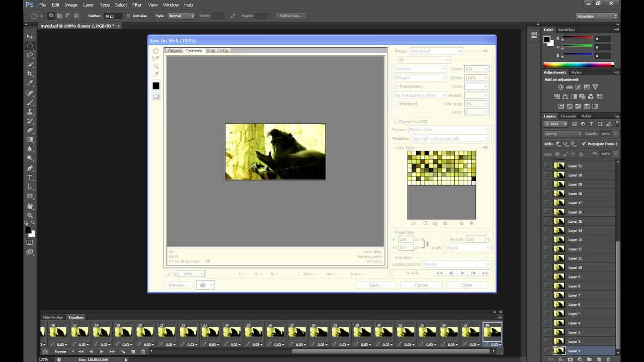Select the Horizontal Type tool
Image resolution: width=644 pixels, height=362 pixels.
pyautogui.click(x=30, y=177)
